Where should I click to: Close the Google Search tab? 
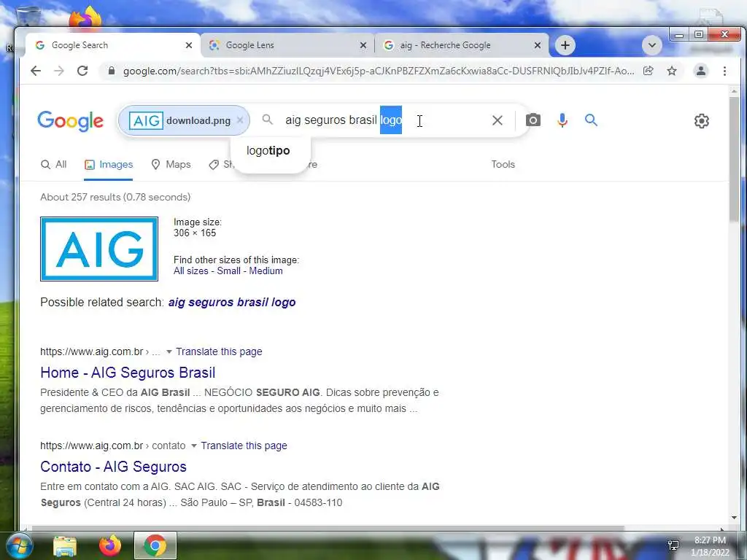189,45
